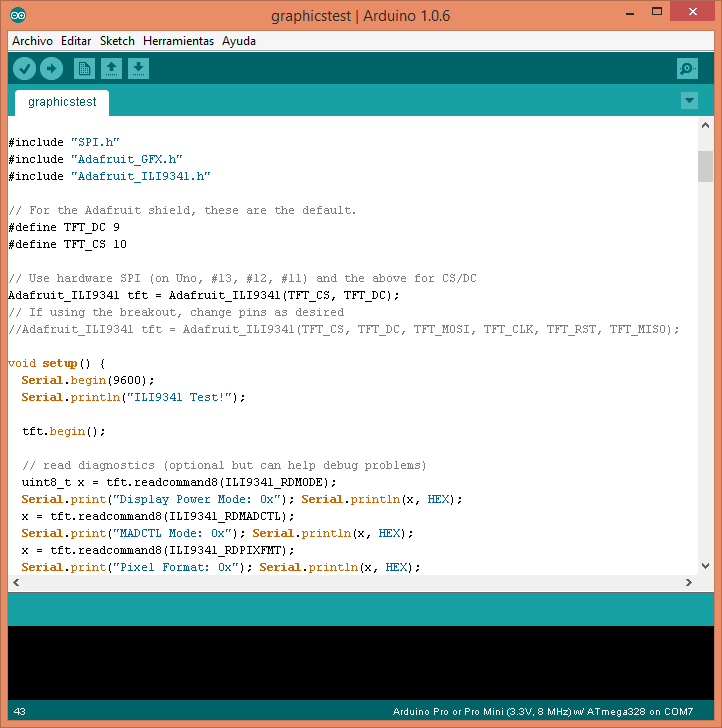The height and width of the screenshot is (728, 722).
Task: Open the Sketch menu
Action: tap(117, 41)
